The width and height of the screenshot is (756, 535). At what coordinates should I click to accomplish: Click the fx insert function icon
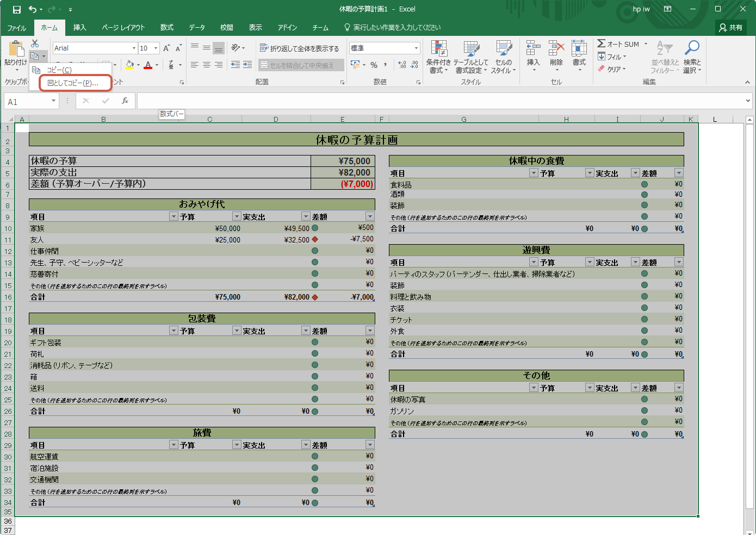tap(125, 101)
